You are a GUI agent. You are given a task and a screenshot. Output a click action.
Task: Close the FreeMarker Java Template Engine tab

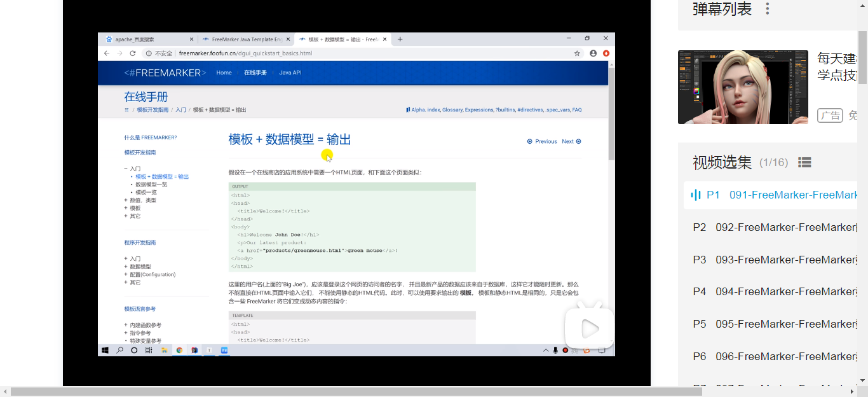(x=288, y=39)
